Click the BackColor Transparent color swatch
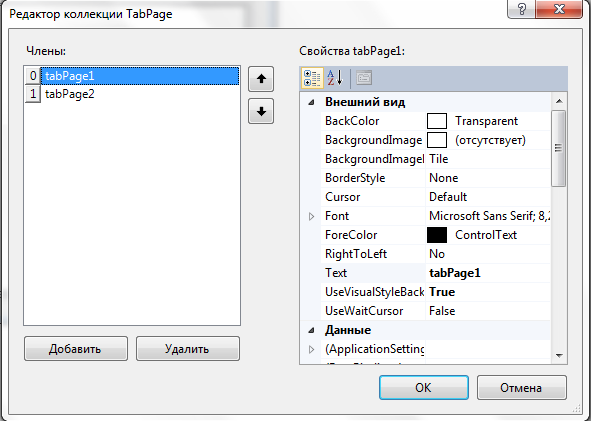The width and height of the screenshot is (591, 421). click(x=437, y=121)
